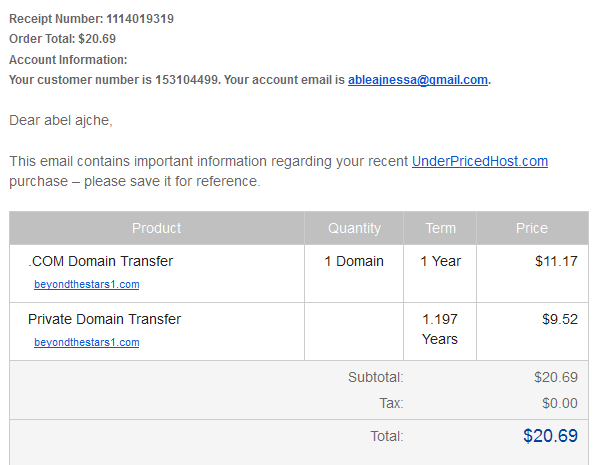Screen dimensions: 607x465
Task: Click the Price column header
Action: pos(532,228)
